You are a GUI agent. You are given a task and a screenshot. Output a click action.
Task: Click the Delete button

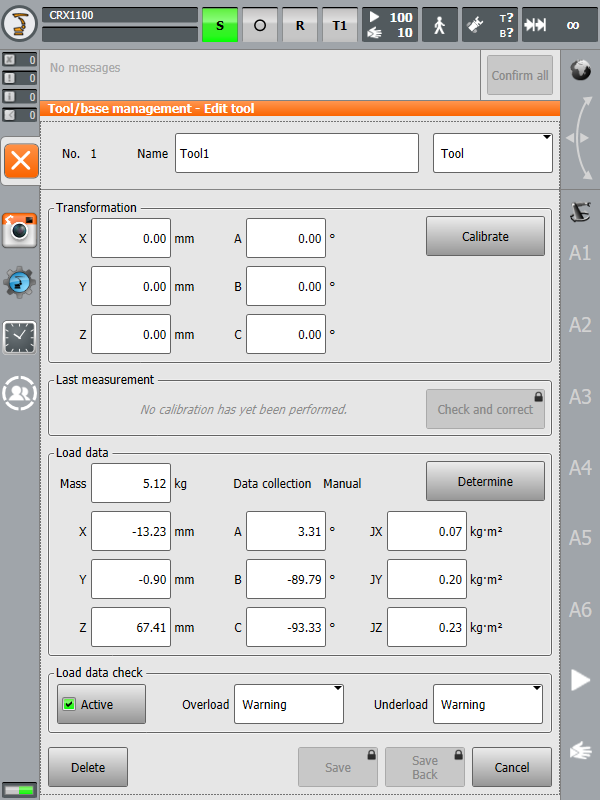pos(88,767)
